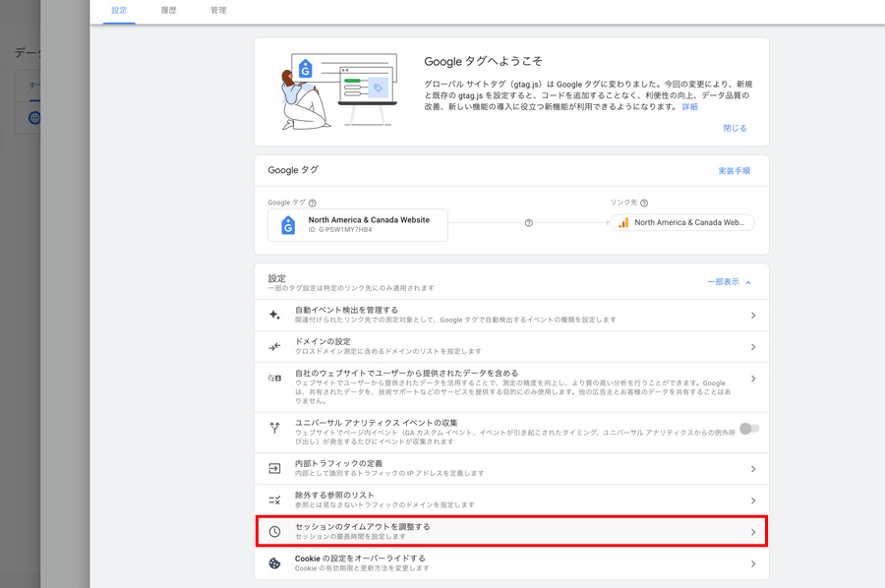Collapse settings with 一部表示
The width and height of the screenshot is (885, 588).
[730, 281]
